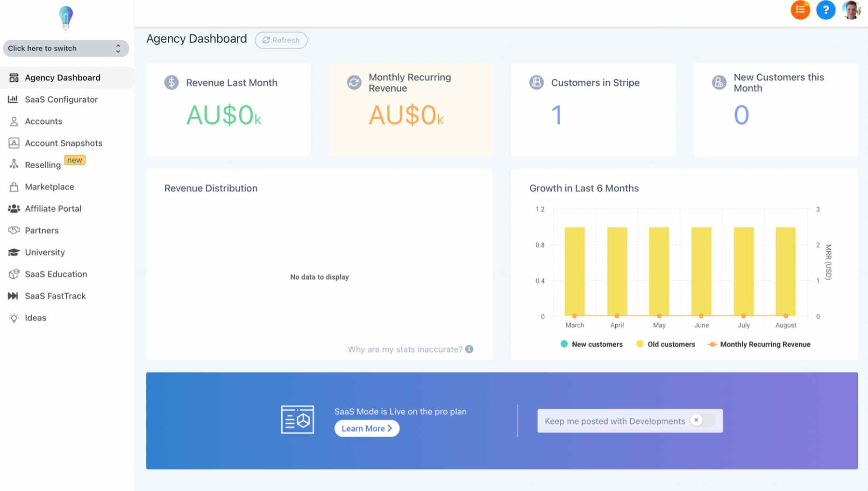Screen dimensions: 868x491
Task: Click Why are my stats inaccurate link
Action: click(405, 349)
